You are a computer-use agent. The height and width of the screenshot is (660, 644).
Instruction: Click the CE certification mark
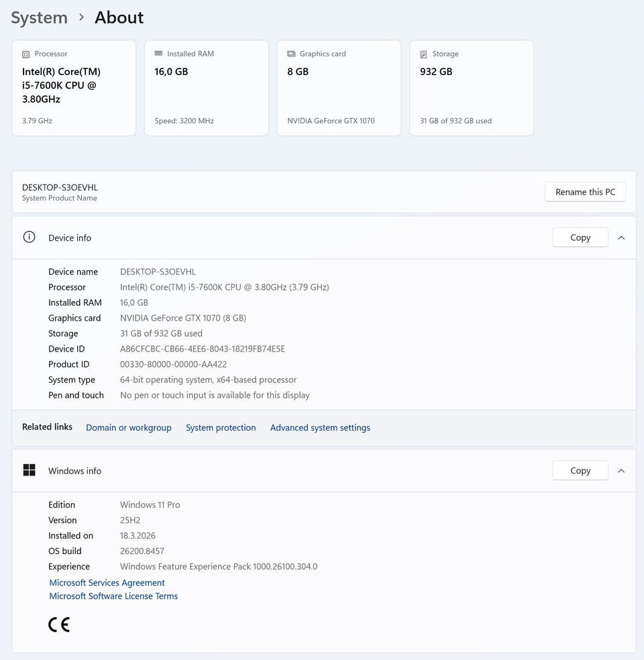point(59,624)
